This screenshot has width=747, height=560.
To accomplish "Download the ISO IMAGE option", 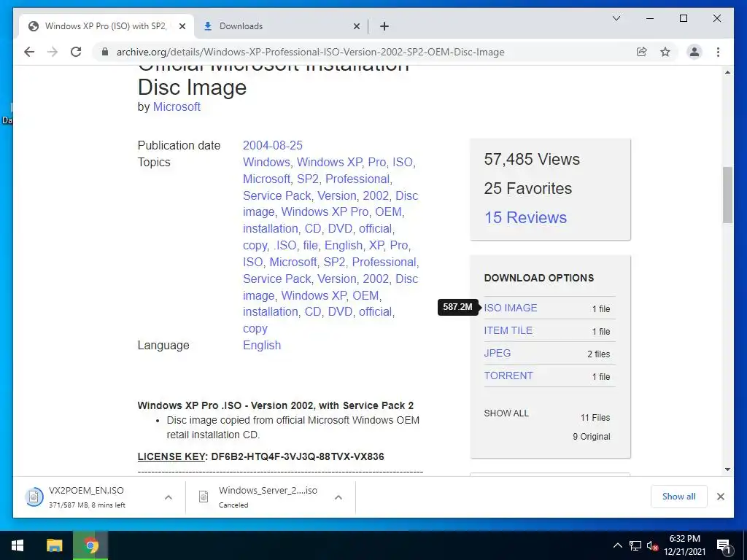I will coord(510,308).
